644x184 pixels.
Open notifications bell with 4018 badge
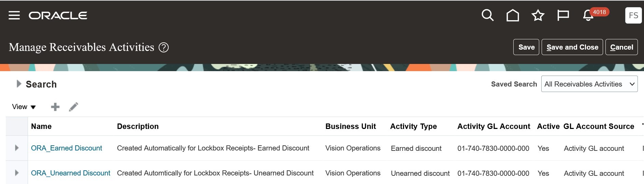[x=588, y=15]
